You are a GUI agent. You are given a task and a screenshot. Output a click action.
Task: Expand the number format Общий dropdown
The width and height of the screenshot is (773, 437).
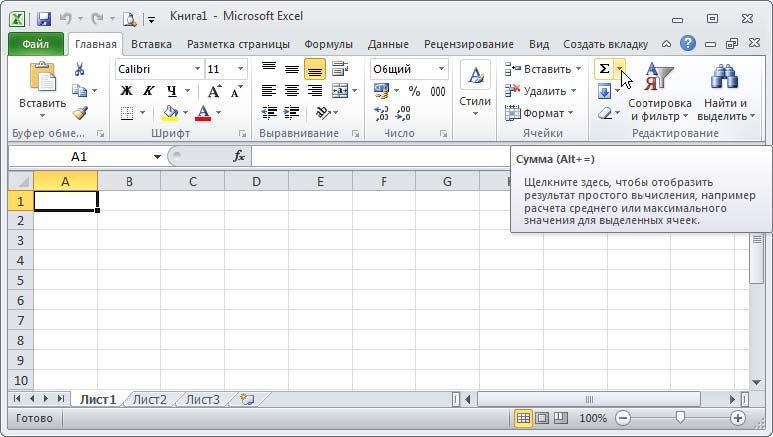coord(441,69)
